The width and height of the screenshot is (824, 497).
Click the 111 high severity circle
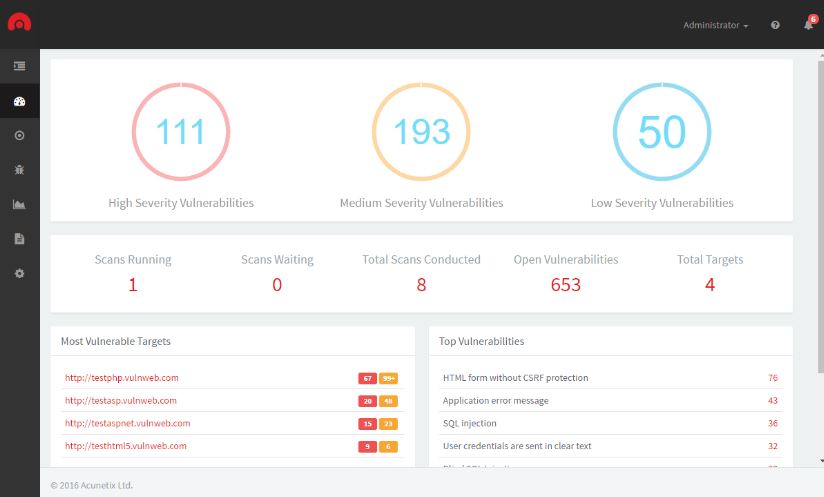click(181, 131)
